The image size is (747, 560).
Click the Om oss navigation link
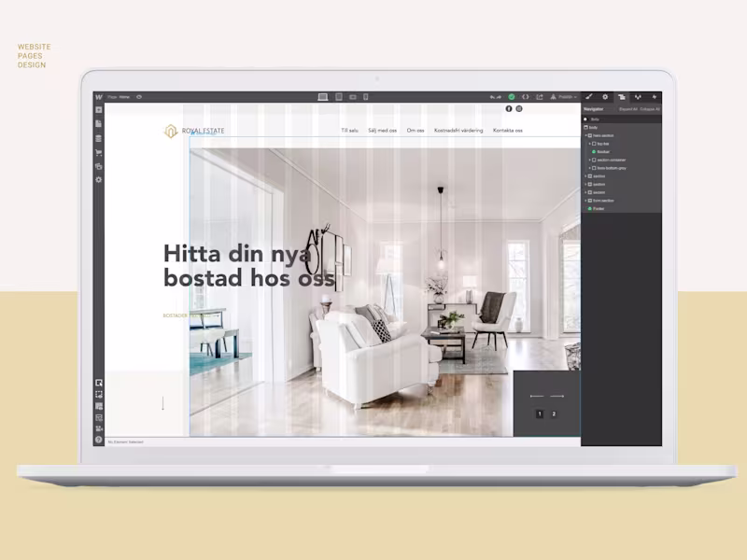pos(416,130)
